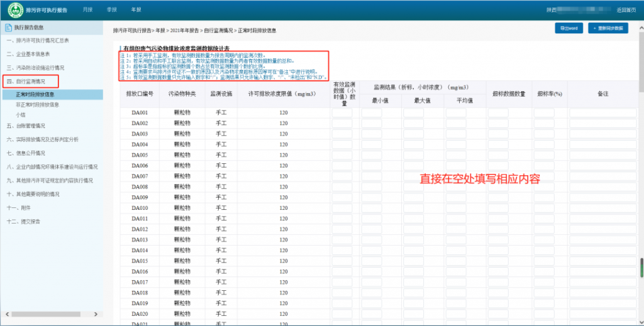644x326 pixels.
Task: Click the 返回首页 link
Action: click(626, 10)
